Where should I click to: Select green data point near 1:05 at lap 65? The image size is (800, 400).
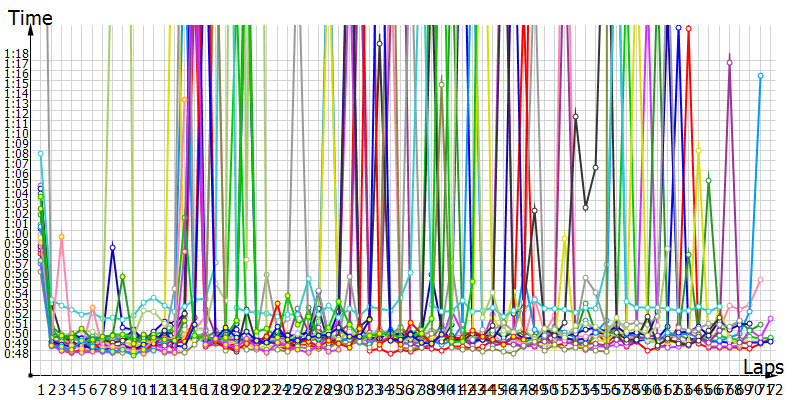pos(708,180)
